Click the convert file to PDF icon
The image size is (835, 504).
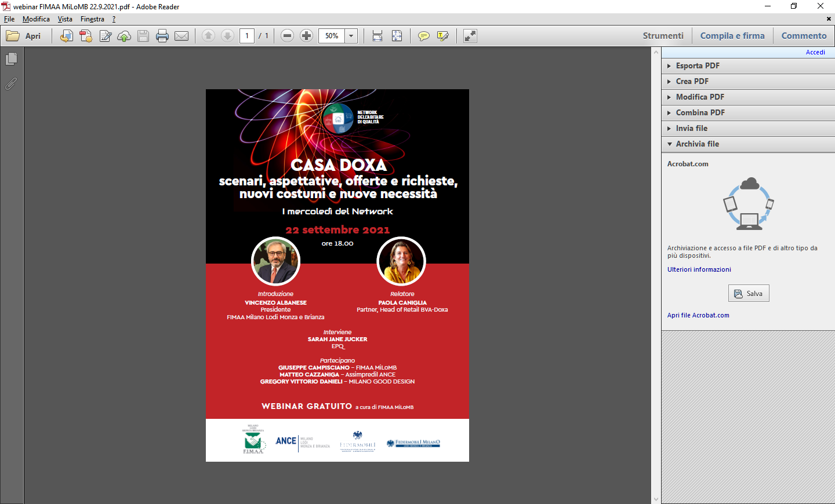pyautogui.click(x=67, y=36)
